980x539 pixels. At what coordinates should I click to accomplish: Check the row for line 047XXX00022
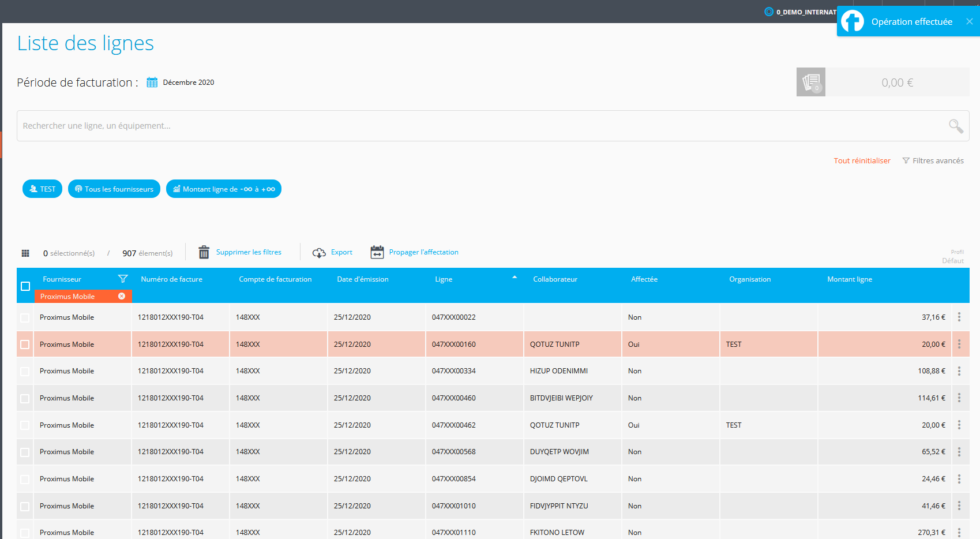(25, 317)
